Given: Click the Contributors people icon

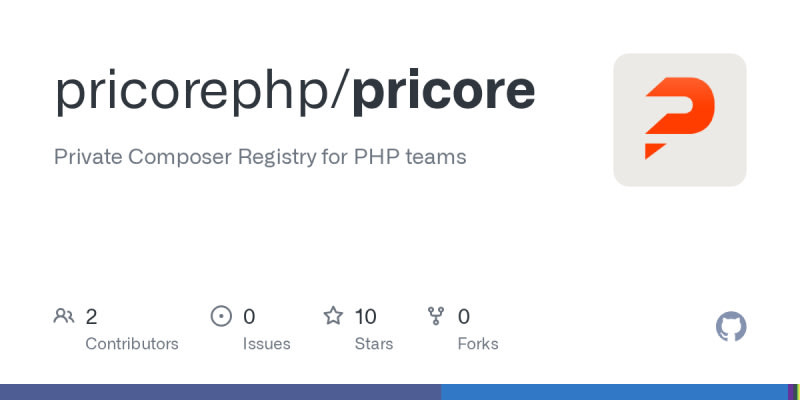Looking at the screenshot, I should (x=64, y=317).
